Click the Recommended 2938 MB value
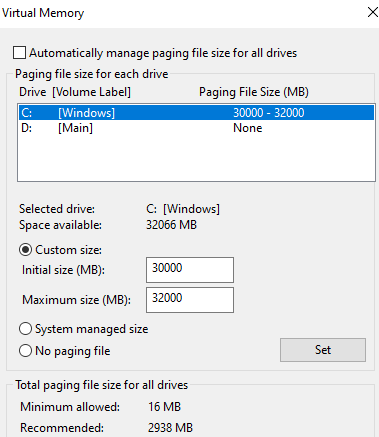Screen dimensions: 379x437 click(170, 428)
